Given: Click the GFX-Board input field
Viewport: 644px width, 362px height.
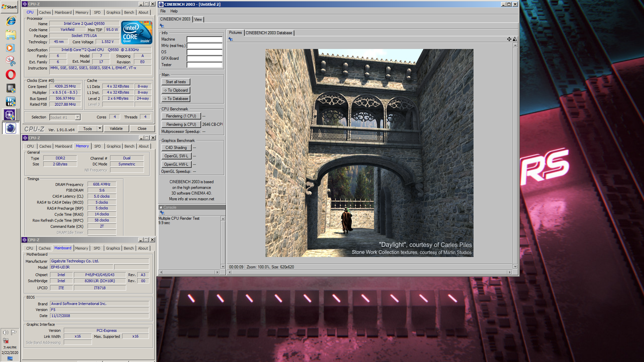Looking at the screenshot, I should tap(204, 58).
